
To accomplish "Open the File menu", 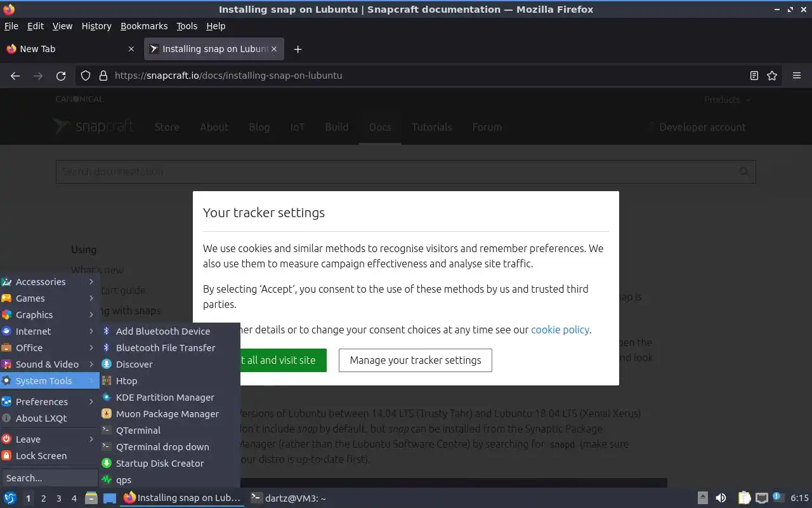I will click(x=11, y=26).
